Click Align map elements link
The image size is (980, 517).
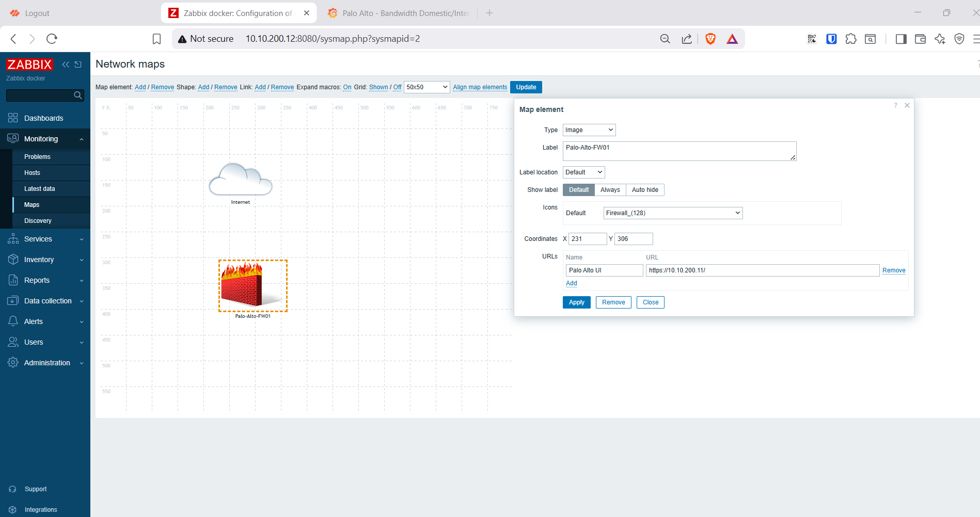point(480,87)
